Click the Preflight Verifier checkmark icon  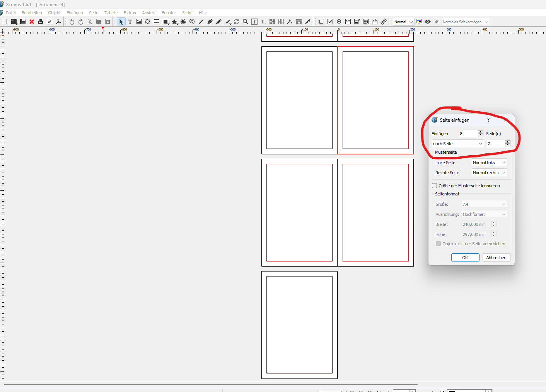[49, 22]
